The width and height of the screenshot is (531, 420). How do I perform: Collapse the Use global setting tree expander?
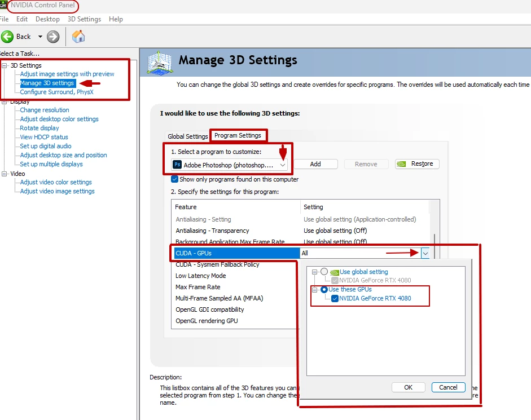(x=315, y=272)
